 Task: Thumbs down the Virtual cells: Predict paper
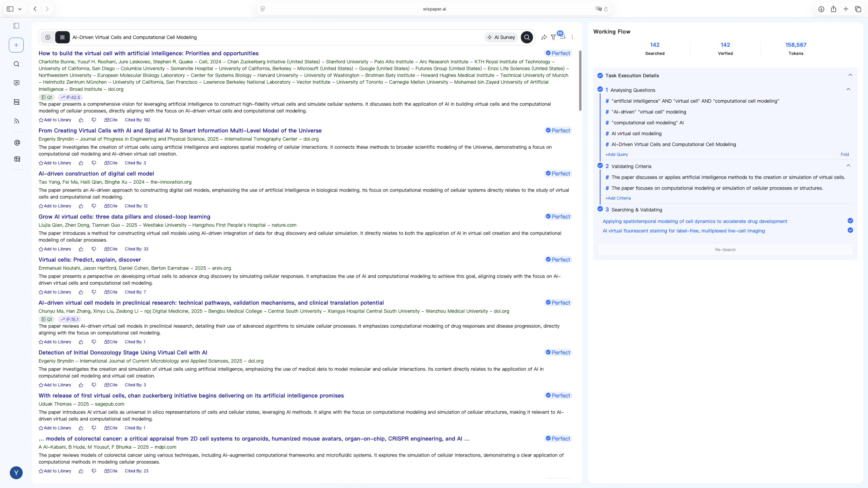(x=94, y=292)
